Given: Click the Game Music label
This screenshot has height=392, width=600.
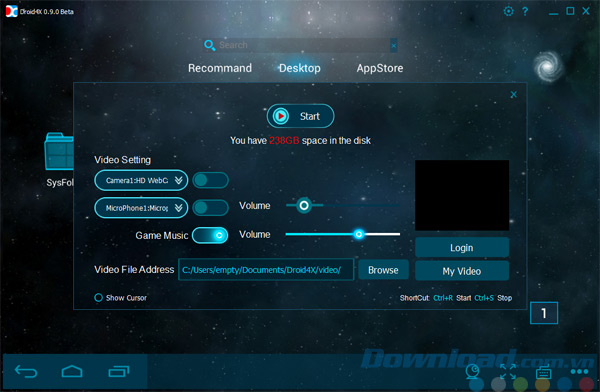Looking at the screenshot, I should point(162,235).
